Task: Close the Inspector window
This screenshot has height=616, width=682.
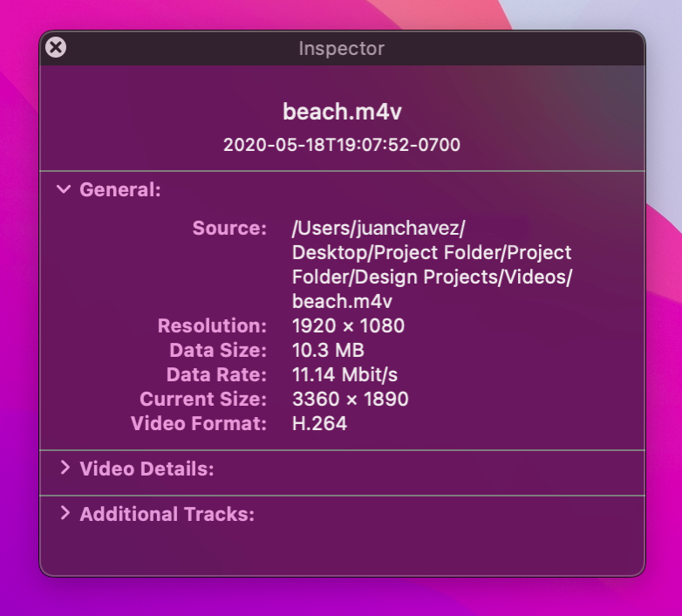Action: (56, 47)
